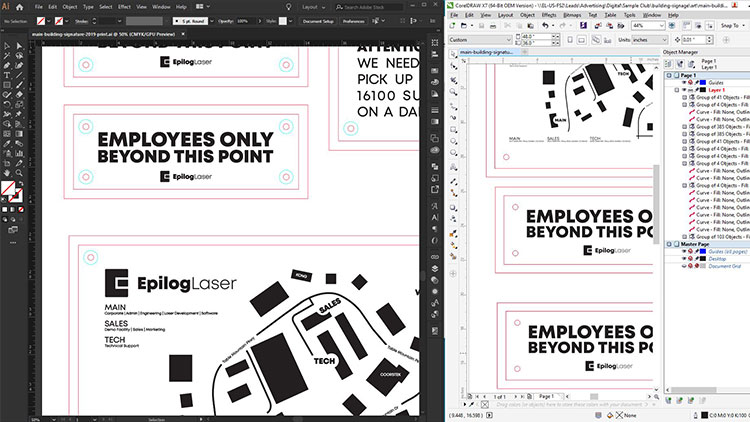
Task: Click the CorelDRAW Undo arrow
Action: pyautogui.click(x=545, y=25)
